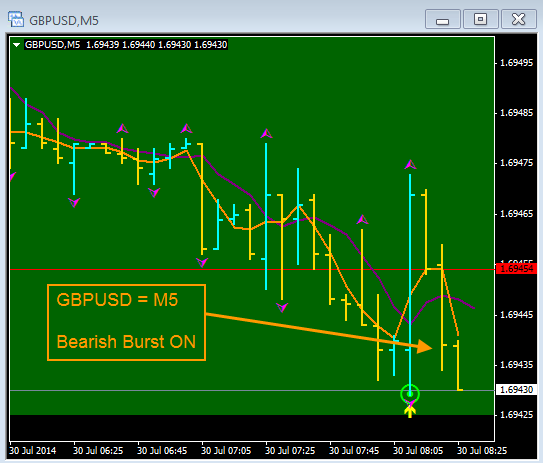Click the 30 Jul 07:05 time label
Image resolution: width=543 pixels, height=463 pixels.
(x=226, y=451)
